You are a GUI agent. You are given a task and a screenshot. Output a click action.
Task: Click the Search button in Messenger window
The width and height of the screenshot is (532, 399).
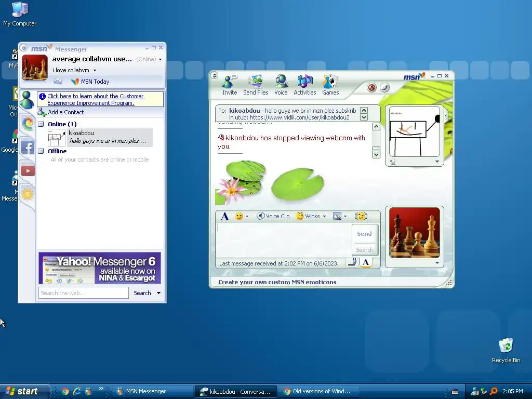point(142,293)
